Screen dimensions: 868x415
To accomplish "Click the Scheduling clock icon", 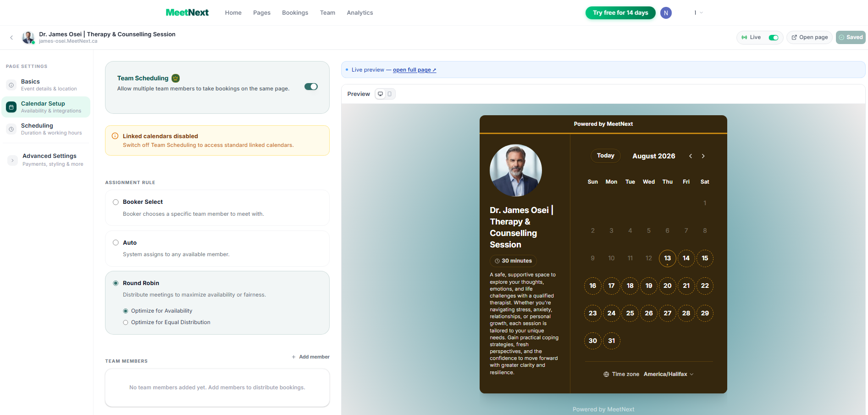I will tap(11, 129).
